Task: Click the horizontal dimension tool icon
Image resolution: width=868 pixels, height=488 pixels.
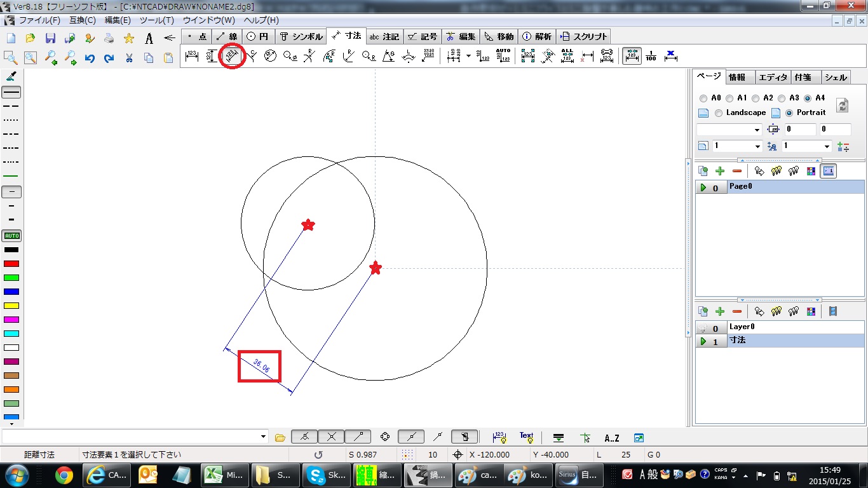Action: [192, 57]
